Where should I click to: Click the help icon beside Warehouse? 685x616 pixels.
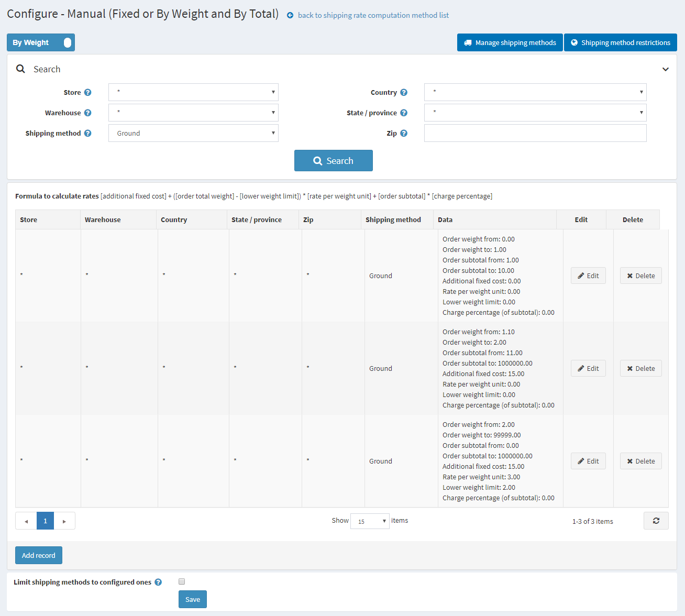pyautogui.click(x=88, y=113)
